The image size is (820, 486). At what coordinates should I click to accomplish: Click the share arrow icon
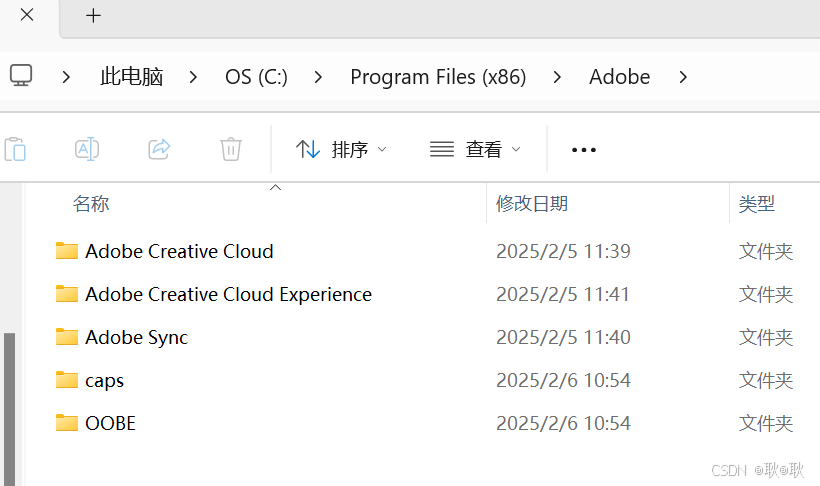[x=159, y=149]
